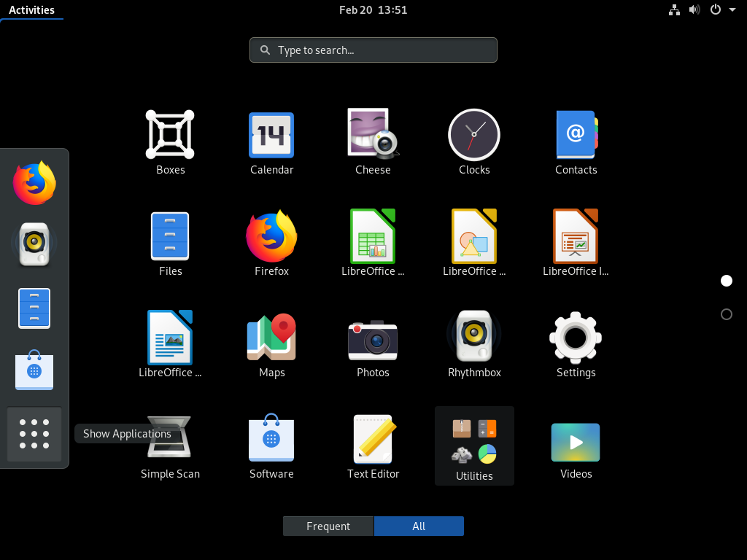Open the clock and date menu
Viewport: 747px width, 560px height.
[373, 10]
